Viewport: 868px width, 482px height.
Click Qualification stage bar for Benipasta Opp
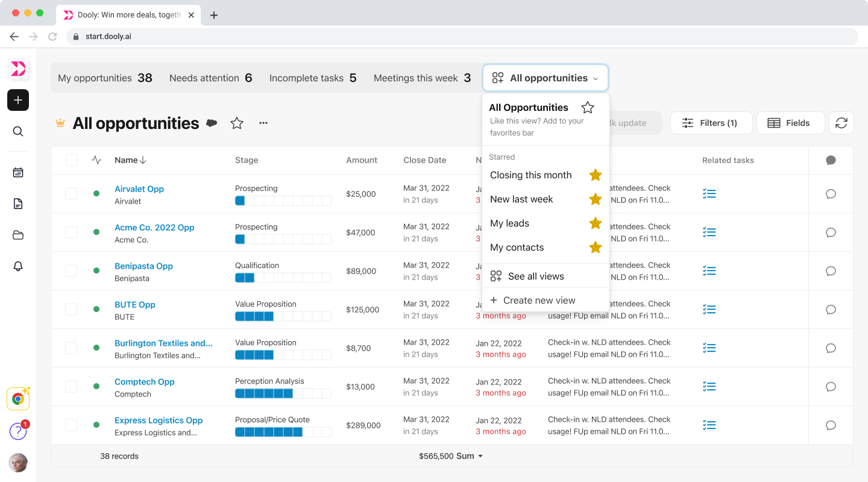click(x=283, y=278)
